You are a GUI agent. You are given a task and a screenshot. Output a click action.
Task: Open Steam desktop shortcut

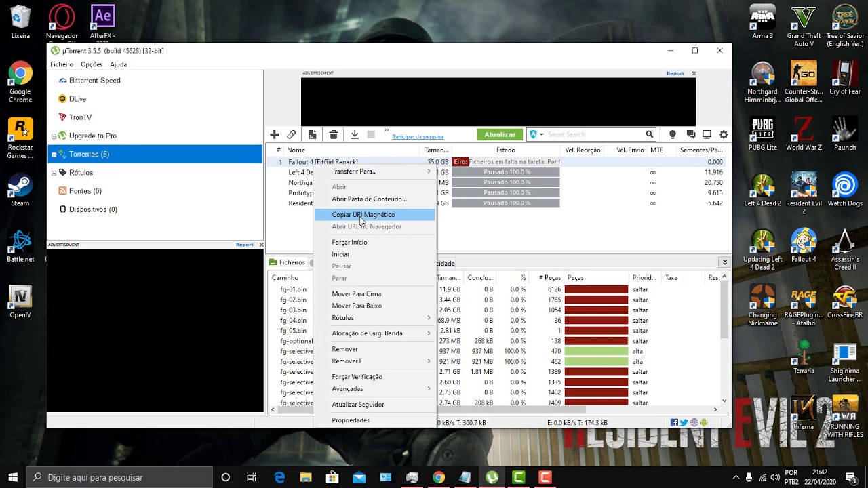(x=20, y=191)
